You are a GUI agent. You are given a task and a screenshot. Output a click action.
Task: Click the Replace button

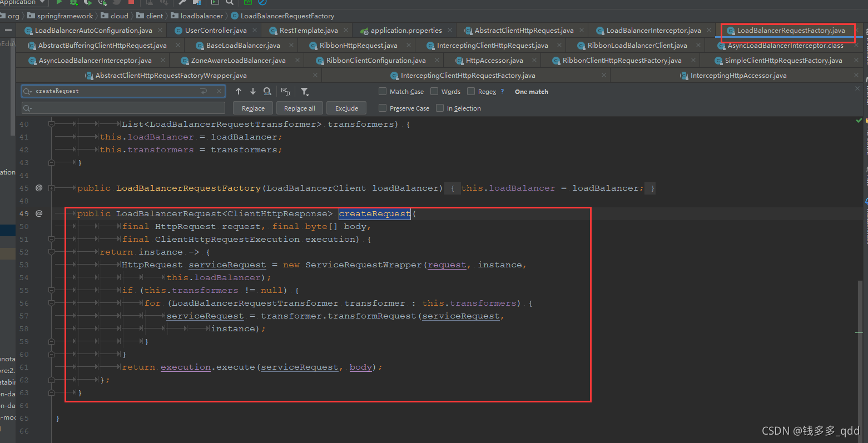point(253,108)
